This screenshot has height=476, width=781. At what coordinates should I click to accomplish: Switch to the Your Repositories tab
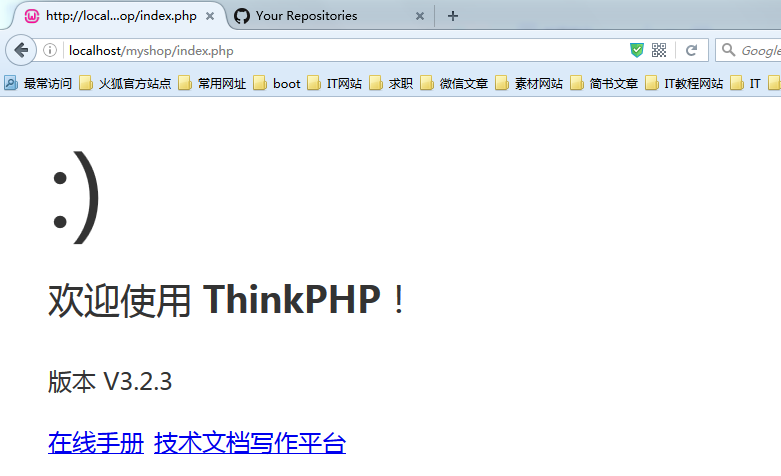[331, 16]
